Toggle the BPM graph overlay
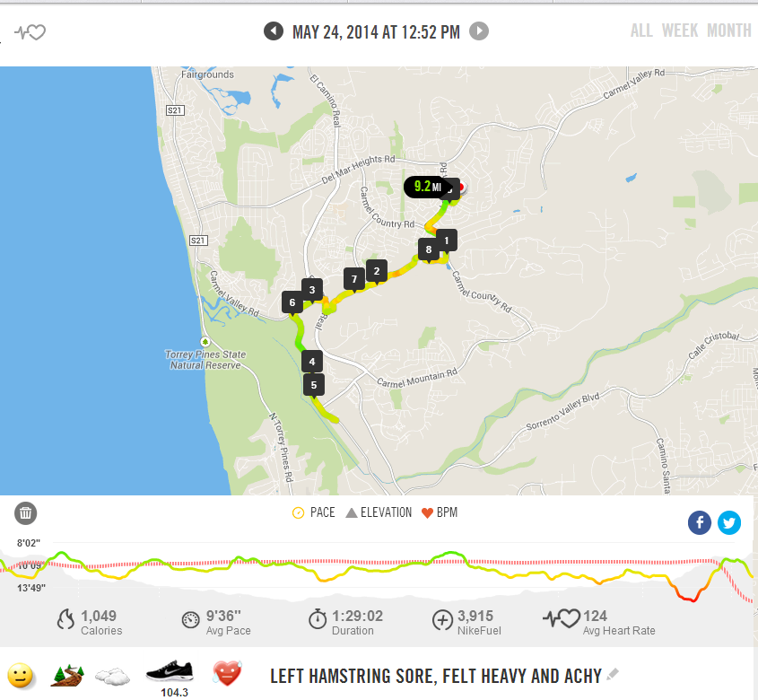Viewport: 758px width, 700px height. [440, 512]
